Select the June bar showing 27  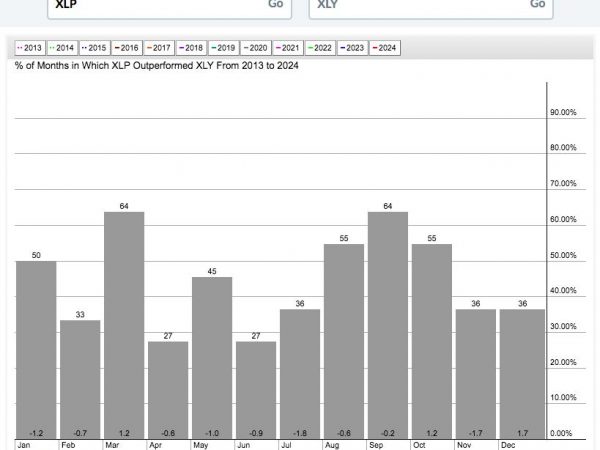pos(256,390)
